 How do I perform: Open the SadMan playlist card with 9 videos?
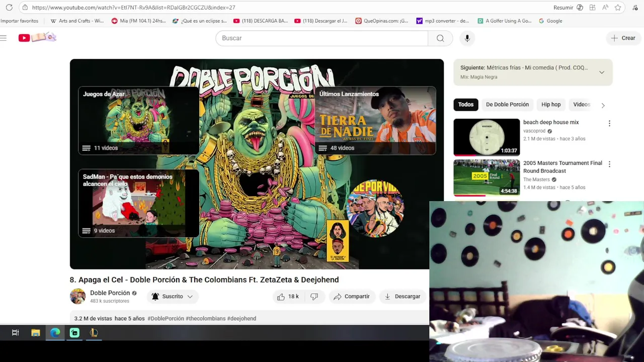coord(138,203)
